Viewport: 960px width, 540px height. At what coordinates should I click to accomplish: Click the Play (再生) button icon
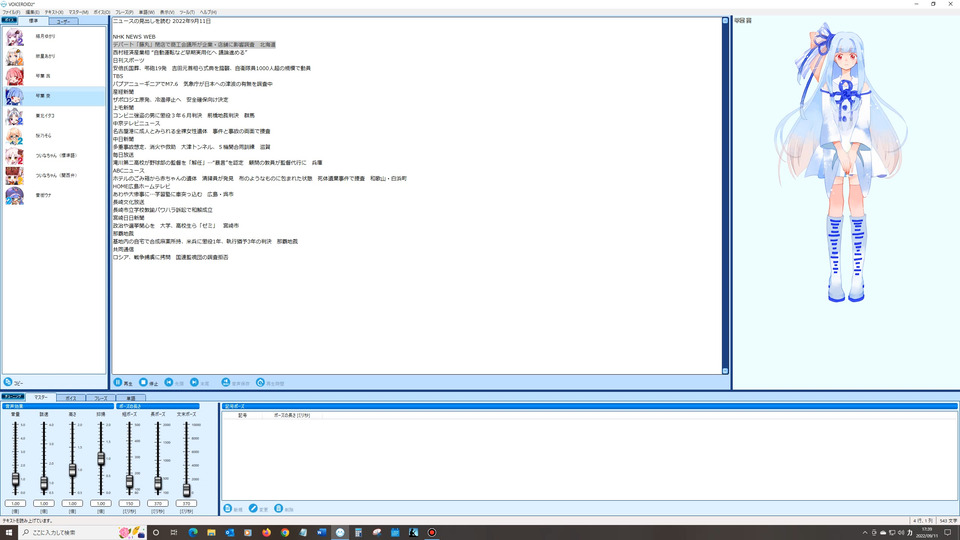[118, 382]
